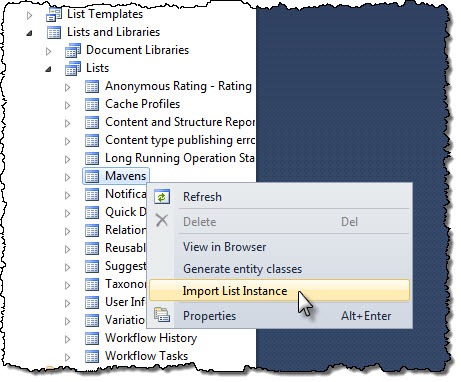
Task: Click the Workflow Tasks list icon
Action: point(92,356)
